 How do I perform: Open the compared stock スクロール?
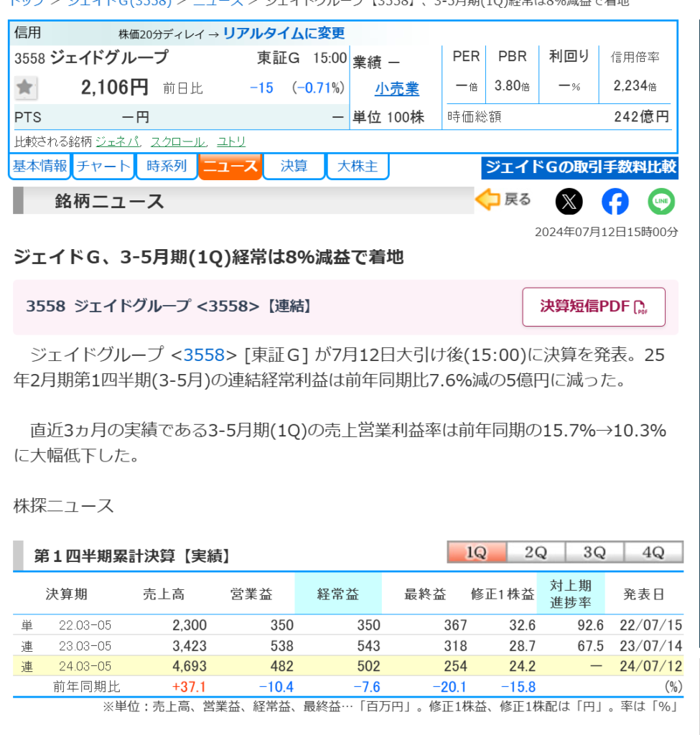pos(177,141)
